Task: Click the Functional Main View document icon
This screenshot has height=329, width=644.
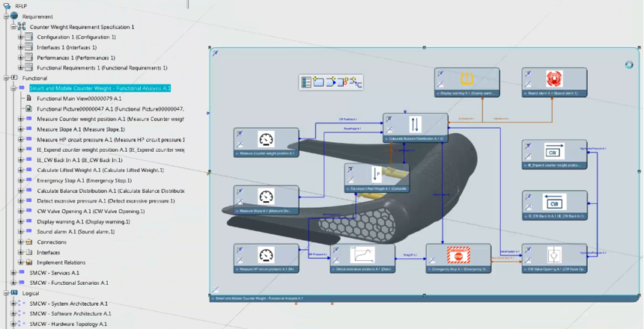Action: (x=28, y=99)
